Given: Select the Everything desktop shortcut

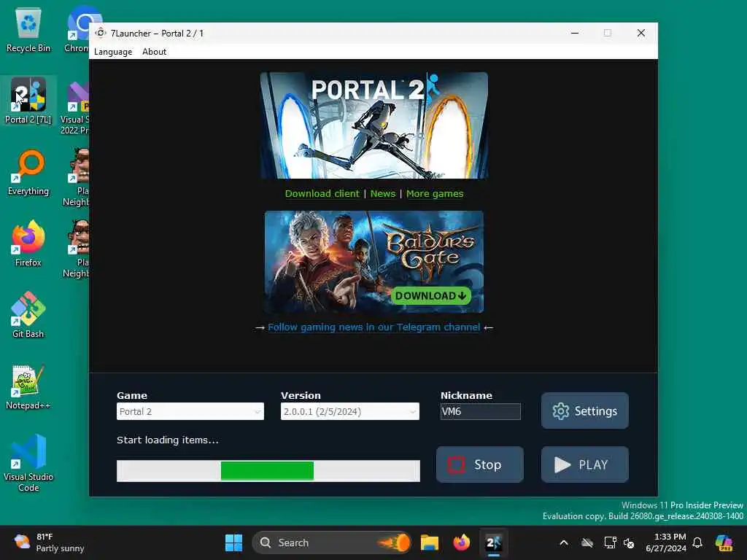Looking at the screenshot, I should [28, 173].
